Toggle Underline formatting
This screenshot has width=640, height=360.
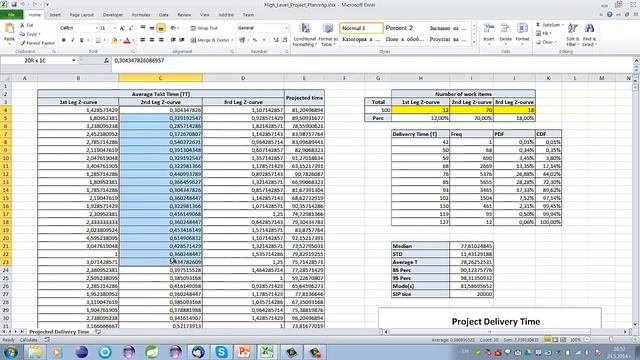click(82, 40)
